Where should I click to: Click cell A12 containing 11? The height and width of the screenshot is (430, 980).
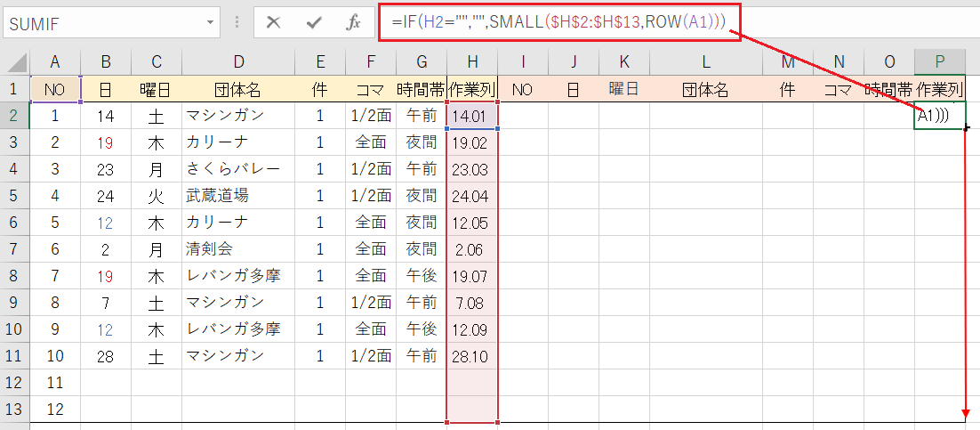coord(55,383)
